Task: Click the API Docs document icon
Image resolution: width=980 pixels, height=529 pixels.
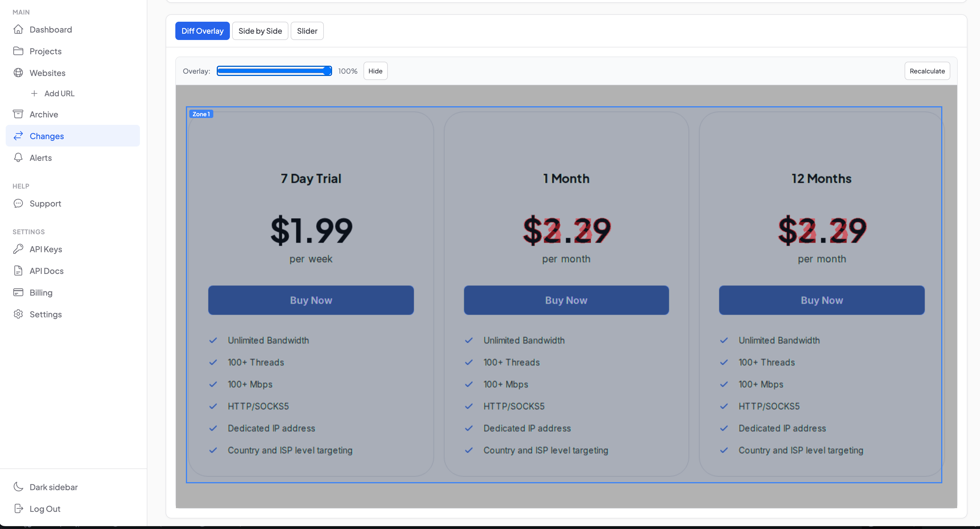Action: [18, 270]
